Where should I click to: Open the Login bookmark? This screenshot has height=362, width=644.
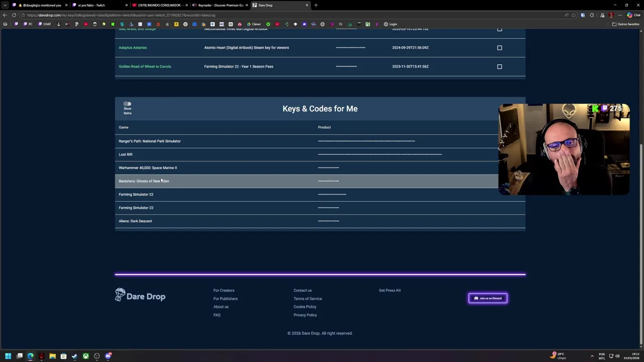390,24
